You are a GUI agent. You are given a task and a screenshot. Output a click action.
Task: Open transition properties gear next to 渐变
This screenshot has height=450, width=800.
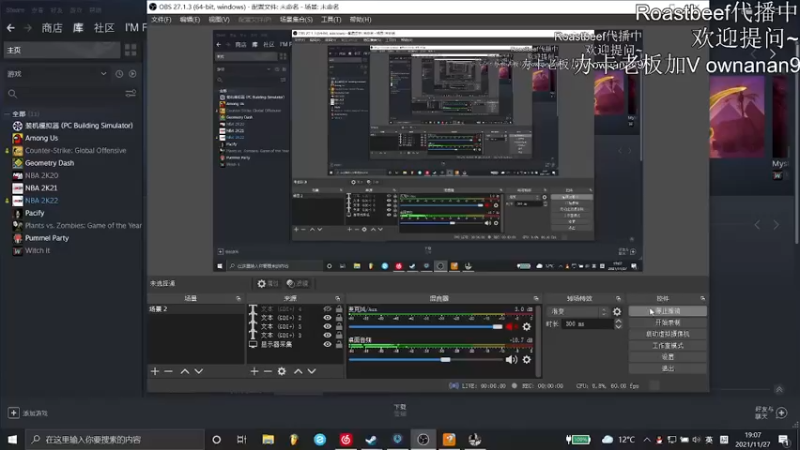[x=617, y=311]
